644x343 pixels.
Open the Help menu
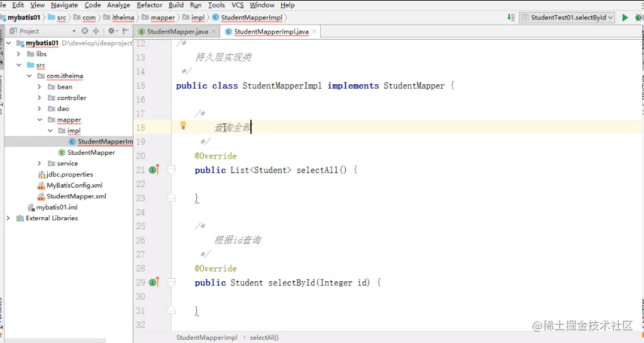pyautogui.click(x=287, y=5)
